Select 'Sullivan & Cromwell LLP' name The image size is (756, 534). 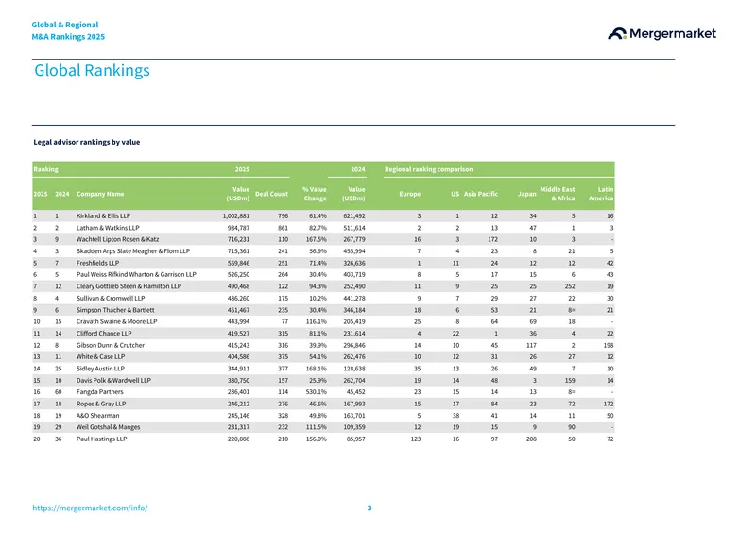(111, 298)
